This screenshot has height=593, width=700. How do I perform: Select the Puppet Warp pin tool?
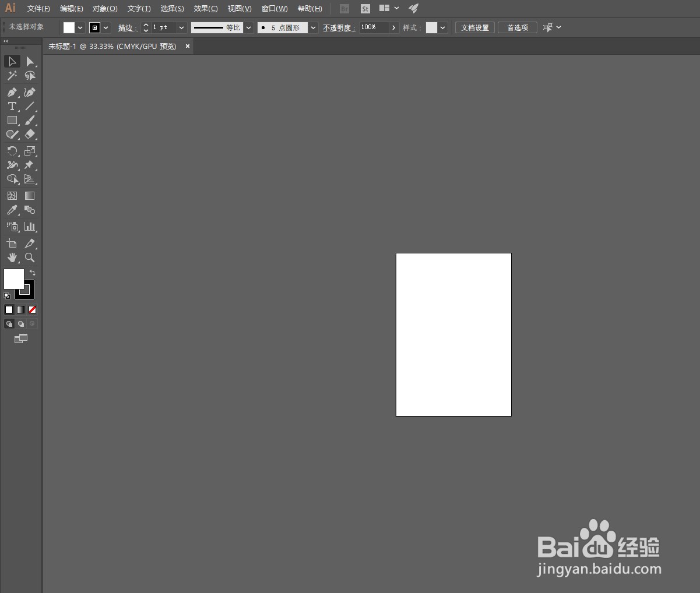30,165
